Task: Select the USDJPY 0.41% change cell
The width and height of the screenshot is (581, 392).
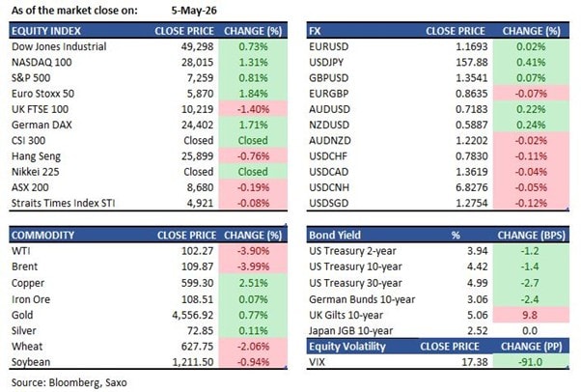Action: tap(531, 63)
